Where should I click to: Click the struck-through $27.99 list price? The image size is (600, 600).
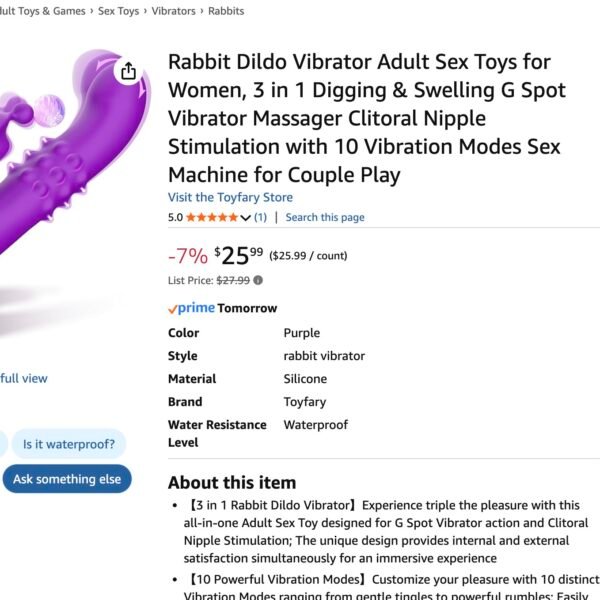coord(233,280)
